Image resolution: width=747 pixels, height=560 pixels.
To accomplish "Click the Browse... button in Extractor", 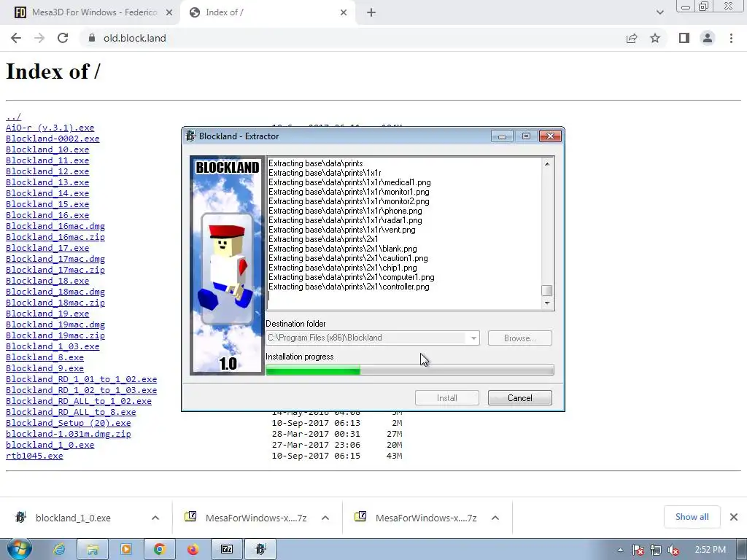I will 519,338.
